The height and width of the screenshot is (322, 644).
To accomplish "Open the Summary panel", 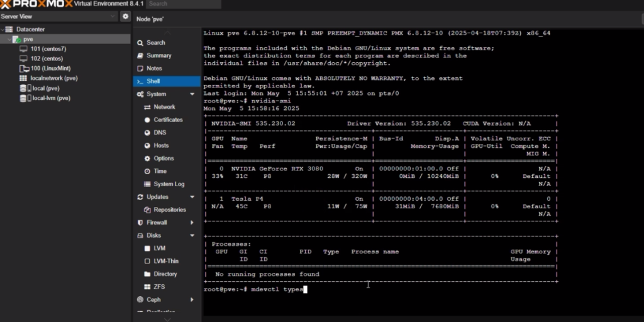I will (x=159, y=55).
